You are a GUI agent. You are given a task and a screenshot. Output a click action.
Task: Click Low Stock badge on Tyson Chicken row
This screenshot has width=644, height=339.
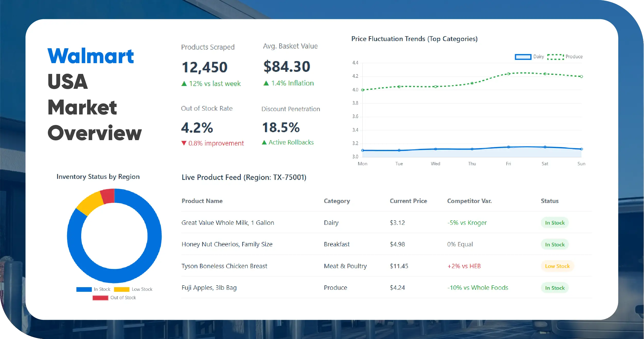557,266
